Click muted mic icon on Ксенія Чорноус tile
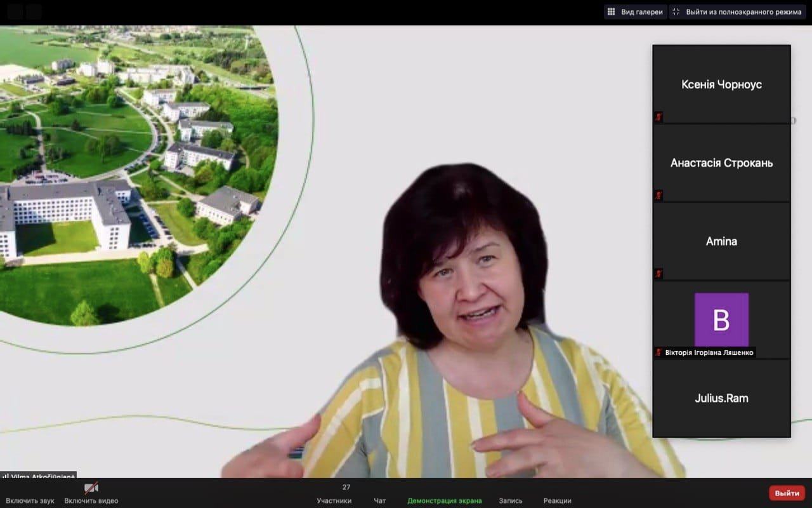This screenshot has height=508, width=812. (x=658, y=116)
